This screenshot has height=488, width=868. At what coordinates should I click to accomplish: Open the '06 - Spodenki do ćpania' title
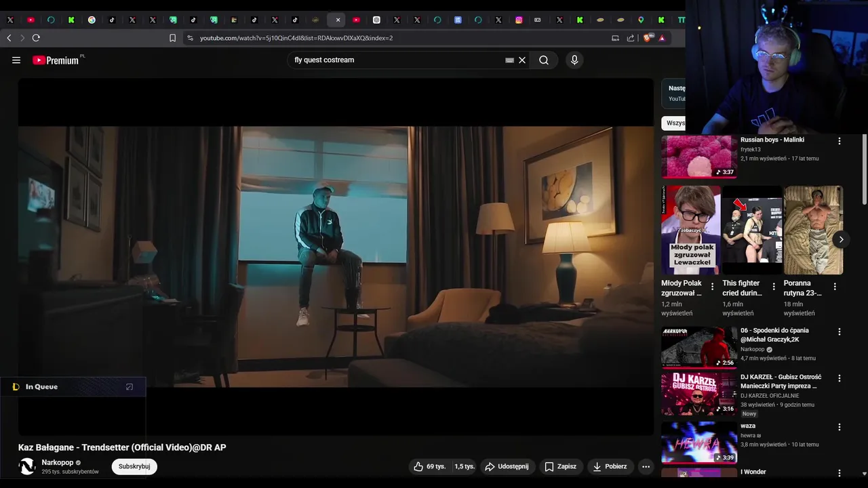click(x=774, y=335)
